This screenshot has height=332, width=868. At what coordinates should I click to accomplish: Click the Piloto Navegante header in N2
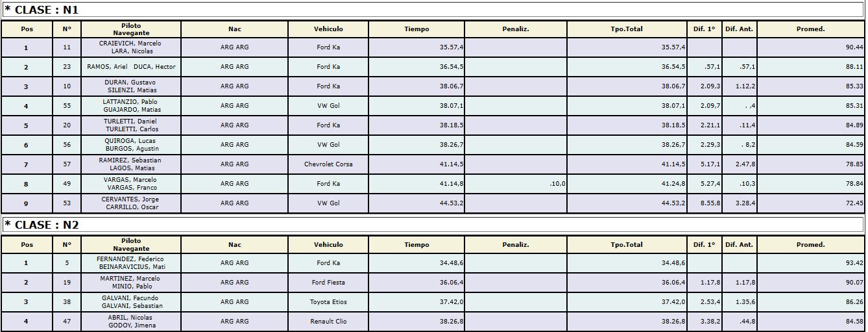click(131, 245)
